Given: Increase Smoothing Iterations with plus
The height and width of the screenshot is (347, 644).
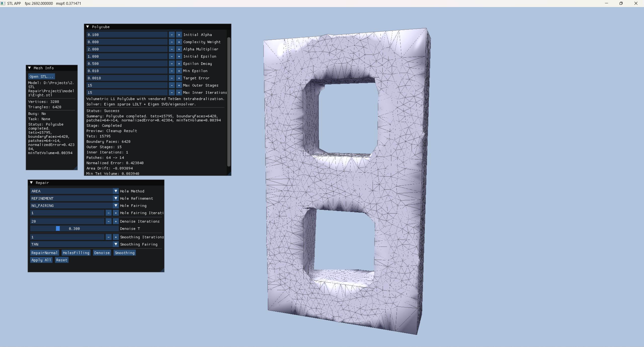Looking at the screenshot, I should click(116, 237).
